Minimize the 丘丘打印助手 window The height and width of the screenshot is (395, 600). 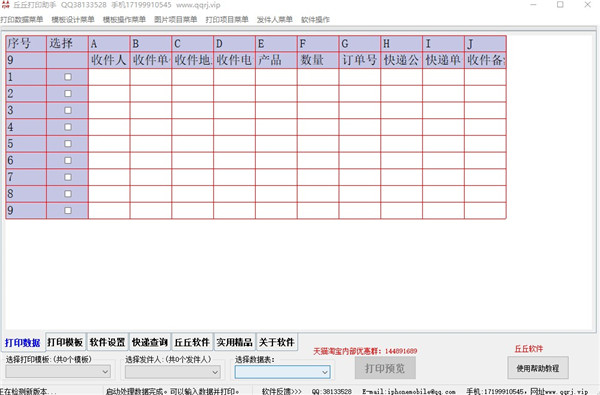(533, 5)
